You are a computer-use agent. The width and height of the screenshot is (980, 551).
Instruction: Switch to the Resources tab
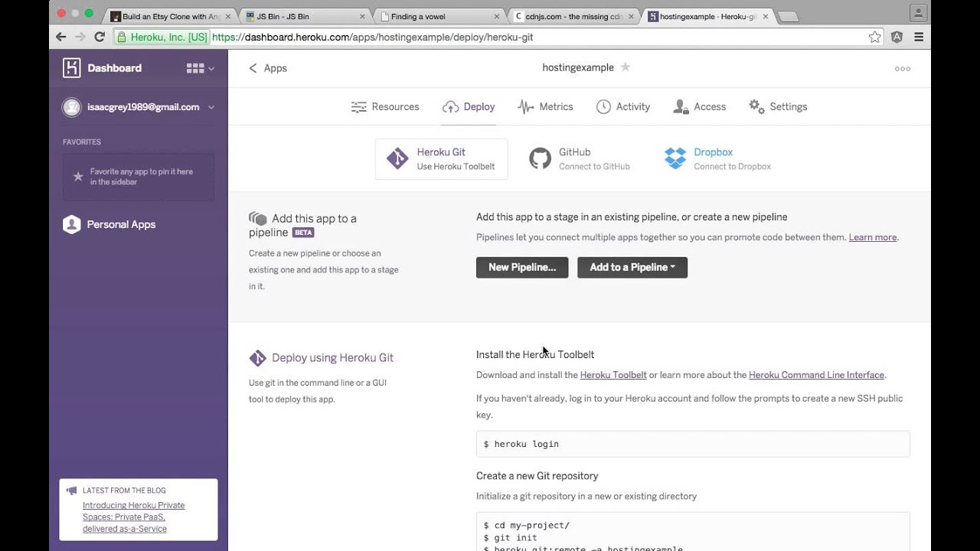[x=385, y=106]
